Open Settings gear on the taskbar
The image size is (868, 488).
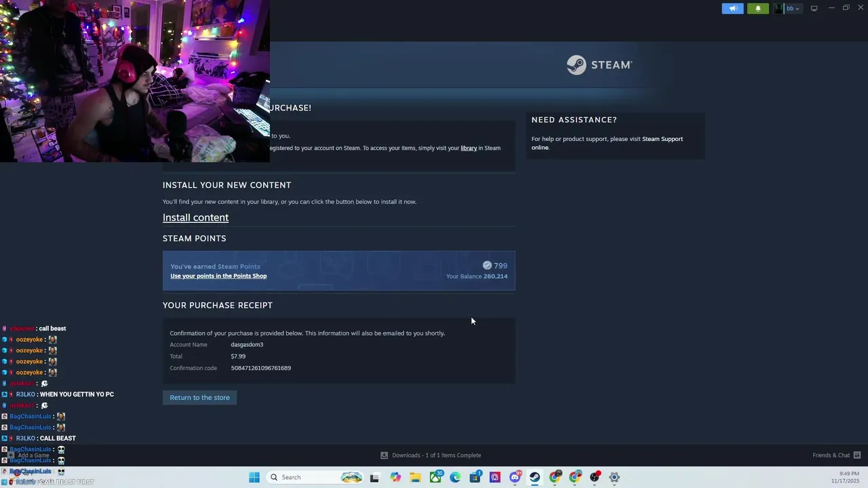click(x=614, y=477)
